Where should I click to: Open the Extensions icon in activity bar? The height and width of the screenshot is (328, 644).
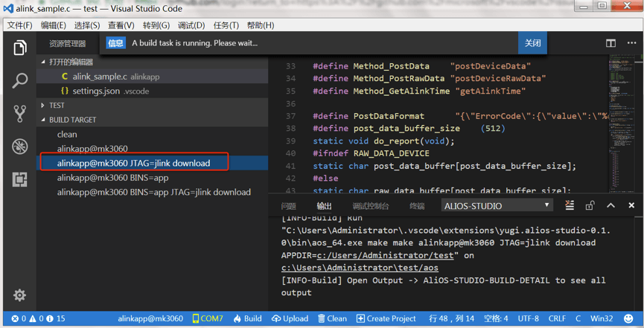pyautogui.click(x=19, y=179)
